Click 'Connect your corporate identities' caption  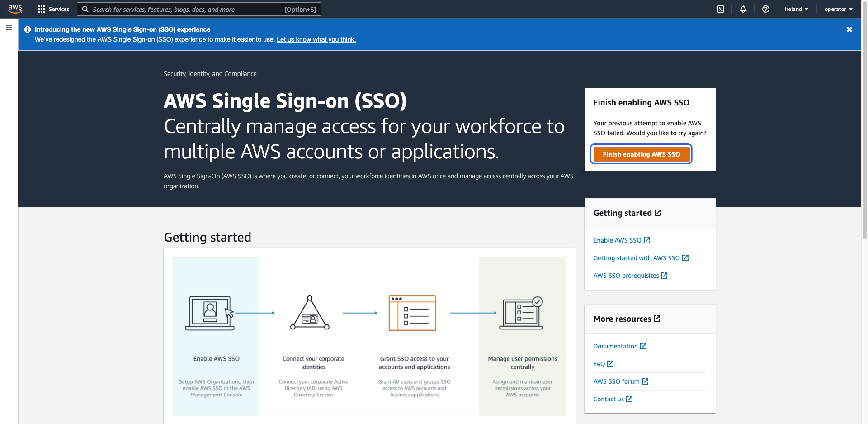pyautogui.click(x=313, y=363)
